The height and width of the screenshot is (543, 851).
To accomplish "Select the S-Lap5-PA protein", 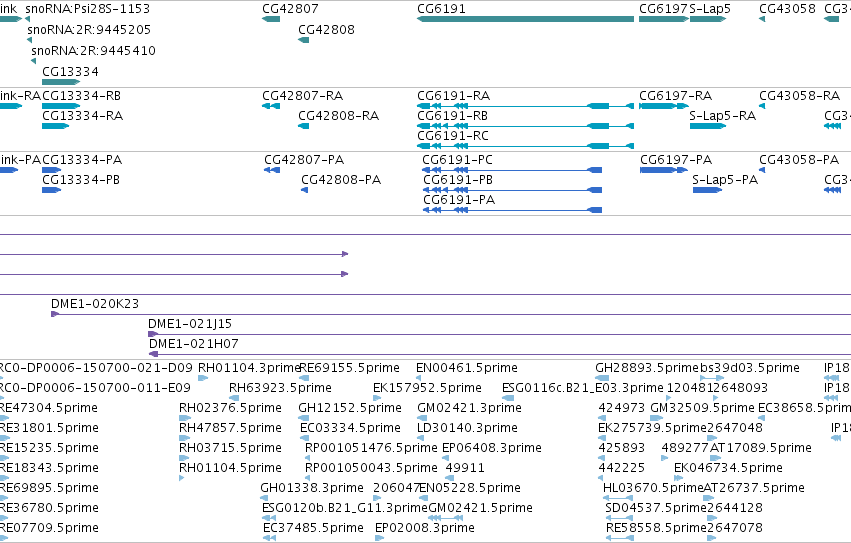I will pos(707,190).
